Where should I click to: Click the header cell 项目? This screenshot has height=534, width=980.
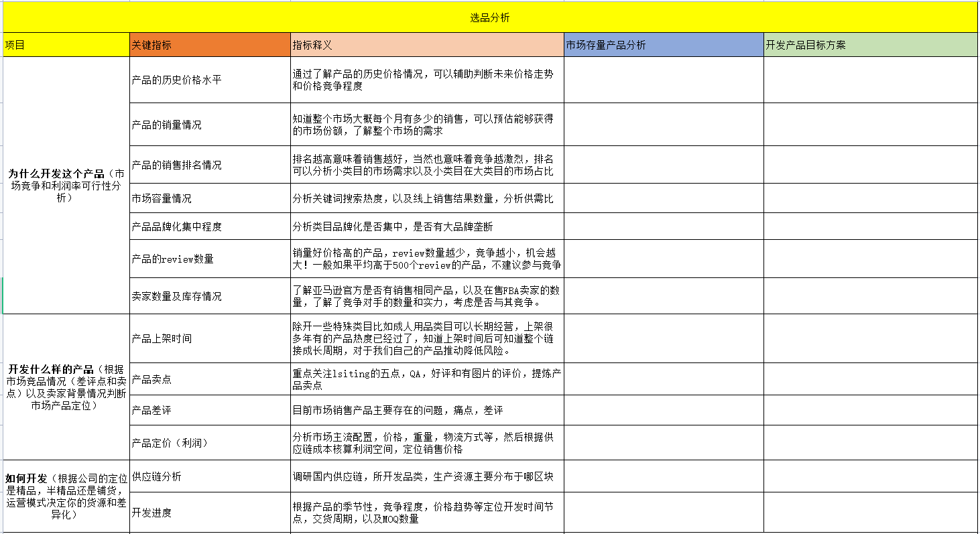(66, 45)
